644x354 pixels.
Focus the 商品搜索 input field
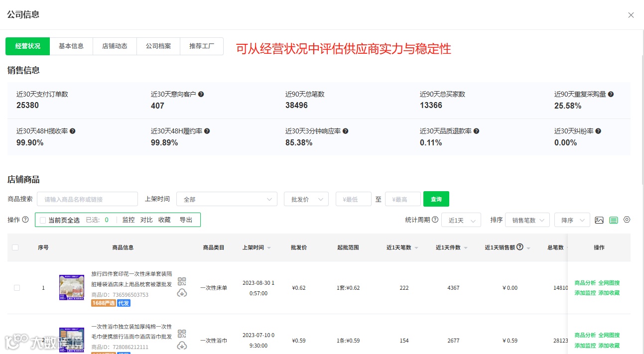pyautogui.click(x=87, y=199)
